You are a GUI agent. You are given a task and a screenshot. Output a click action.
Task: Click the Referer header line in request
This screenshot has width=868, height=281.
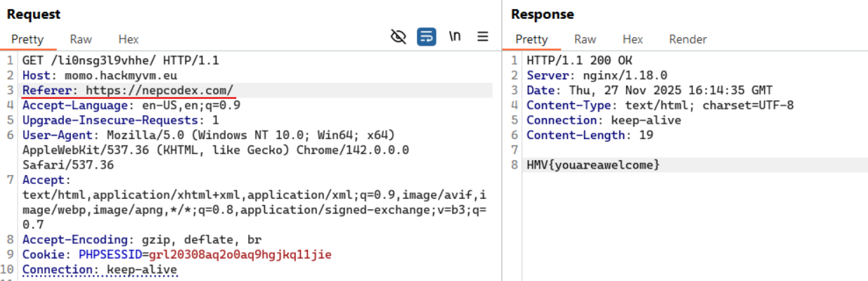pos(128,90)
